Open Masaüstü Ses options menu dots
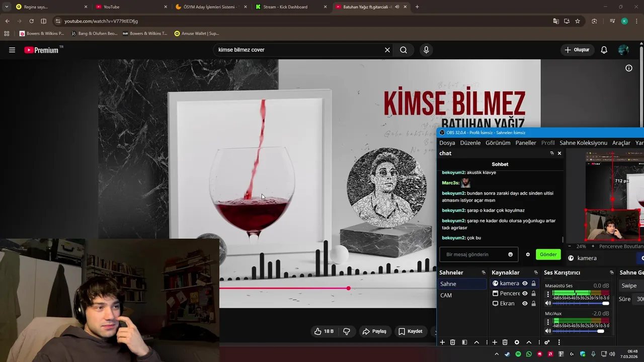This screenshot has width=644, height=362. tap(548, 294)
